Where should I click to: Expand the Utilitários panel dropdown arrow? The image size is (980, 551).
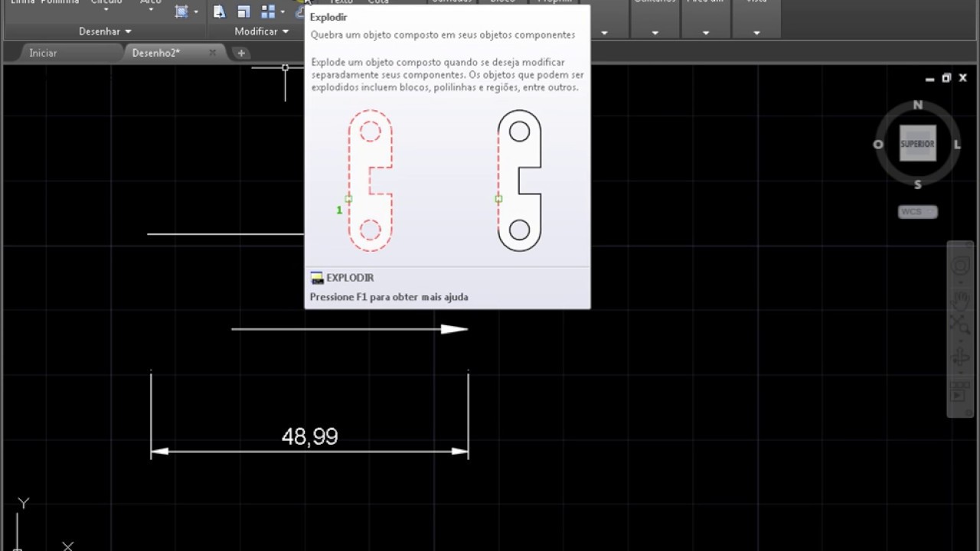[x=655, y=33]
